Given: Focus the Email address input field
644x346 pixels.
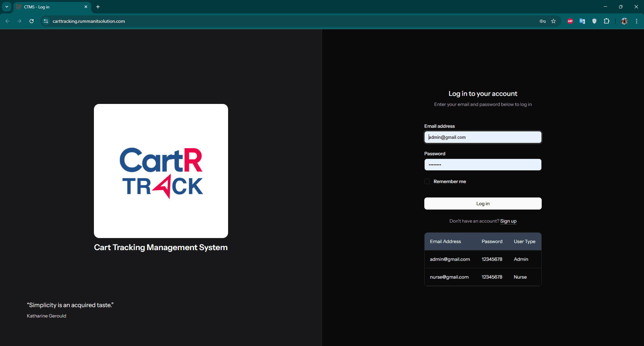Looking at the screenshot, I should pyautogui.click(x=483, y=137).
